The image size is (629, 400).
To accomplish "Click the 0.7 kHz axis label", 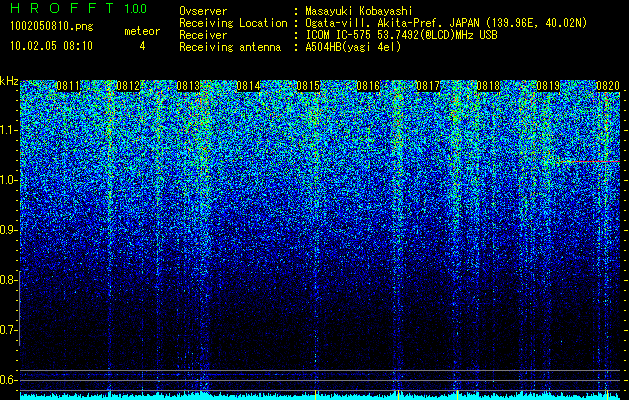I will tap(8, 330).
